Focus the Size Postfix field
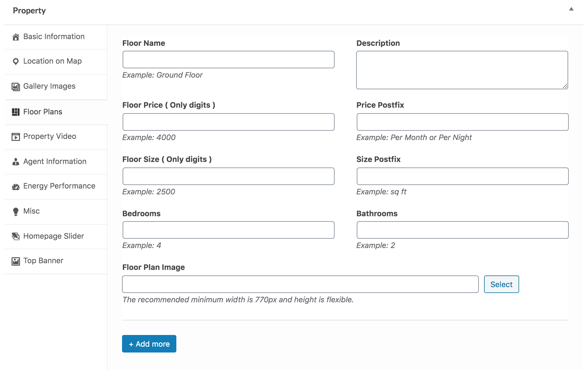Screen dimensions: 588x370 click(x=462, y=176)
